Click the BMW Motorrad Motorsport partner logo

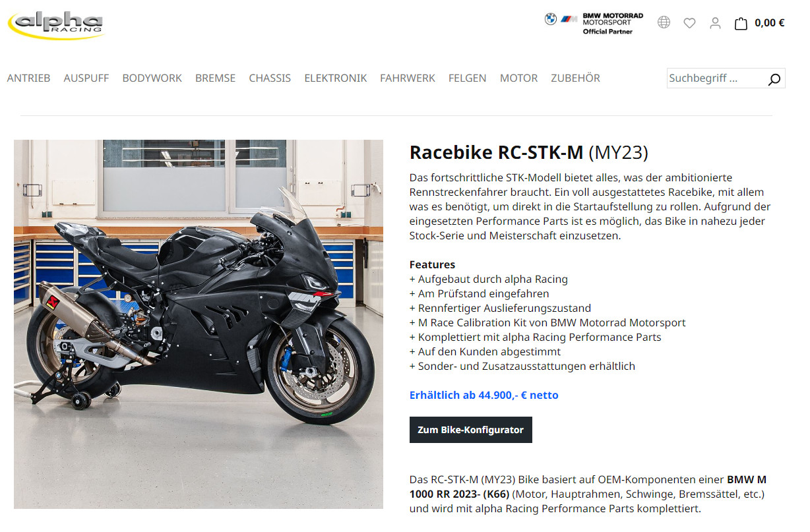click(594, 23)
